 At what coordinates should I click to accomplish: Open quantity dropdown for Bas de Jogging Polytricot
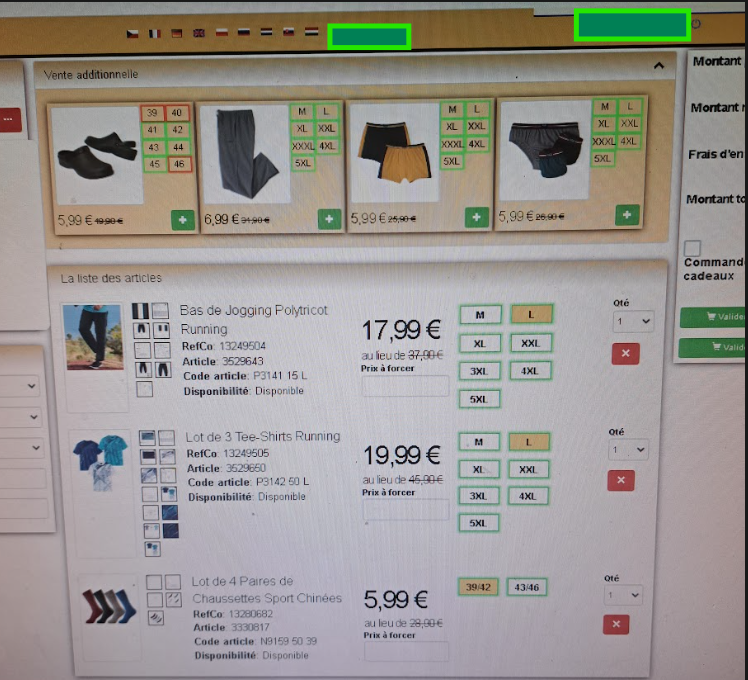click(633, 321)
